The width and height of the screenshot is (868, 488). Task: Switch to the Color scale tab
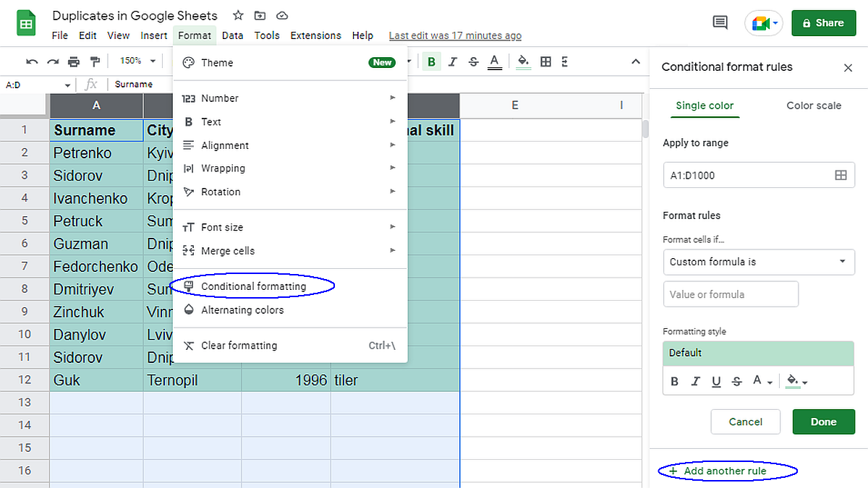[x=813, y=106]
